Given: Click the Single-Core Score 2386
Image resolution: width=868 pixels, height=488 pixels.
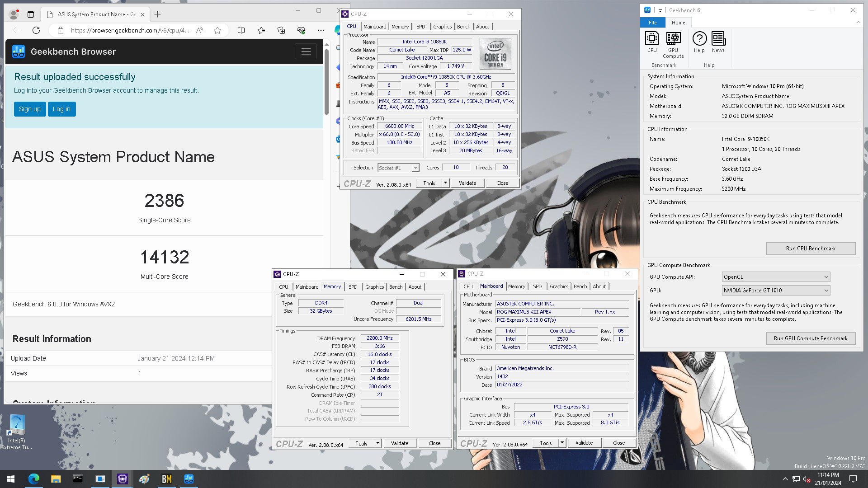Looking at the screenshot, I should [x=164, y=201].
